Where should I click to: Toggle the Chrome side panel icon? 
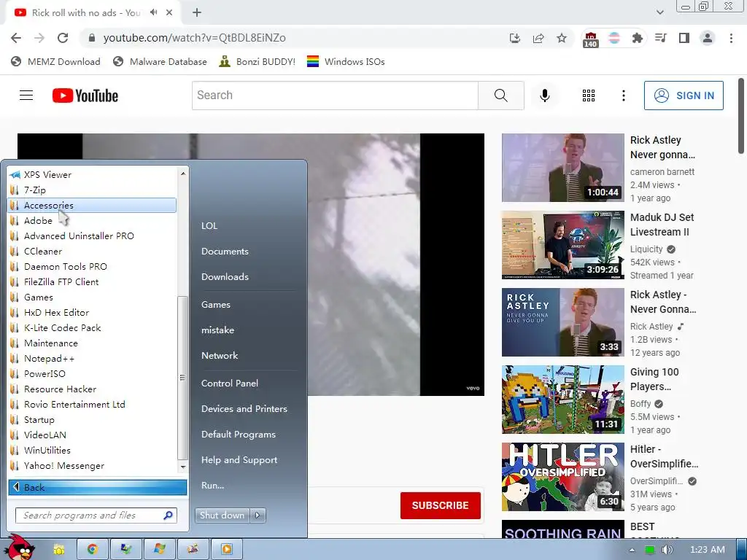click(684, 38)
